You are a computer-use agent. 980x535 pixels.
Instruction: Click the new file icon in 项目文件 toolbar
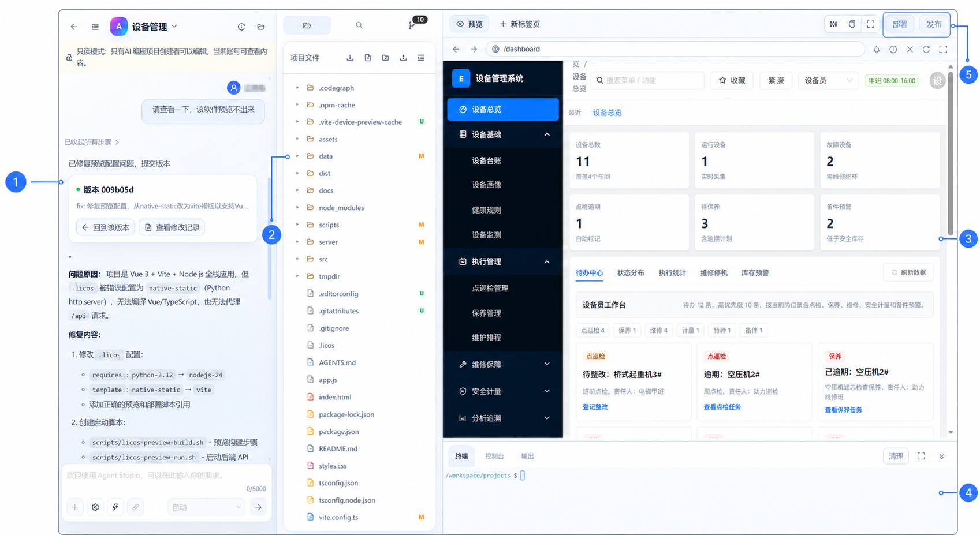tap(368, 58)
